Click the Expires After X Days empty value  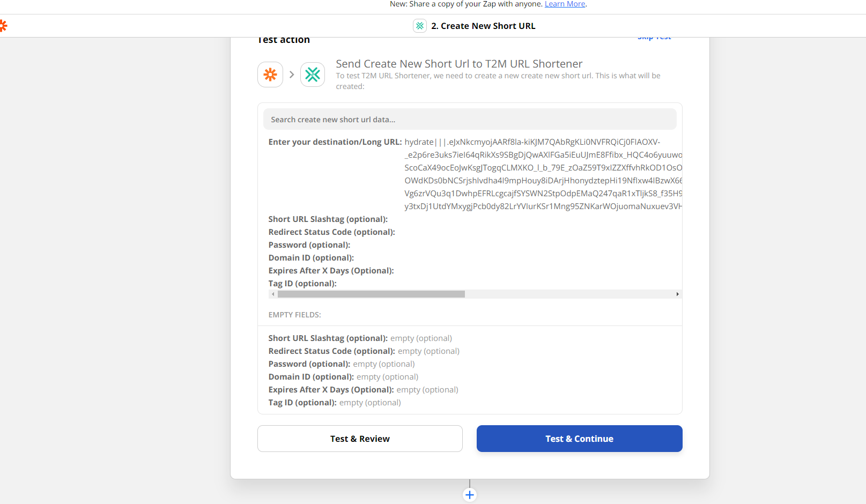click(427, 389)
